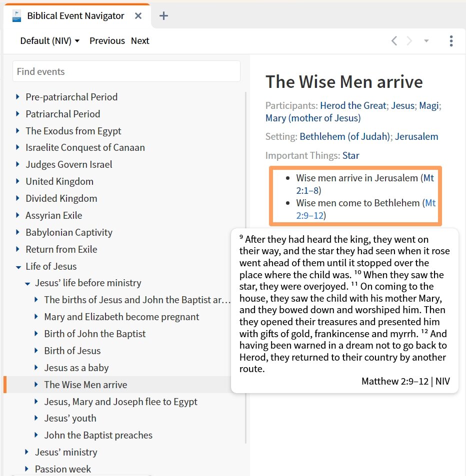Click the Find events search field

126,71
